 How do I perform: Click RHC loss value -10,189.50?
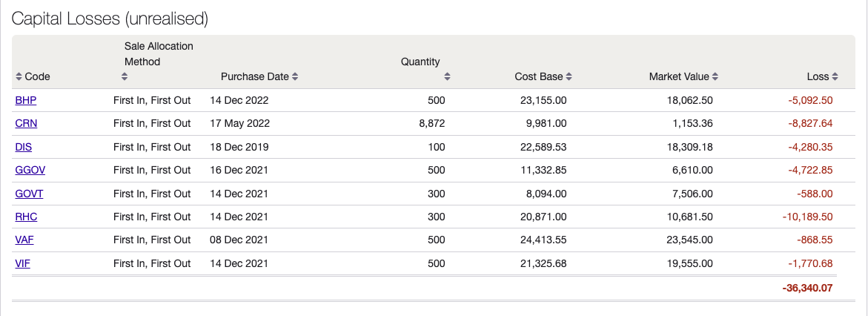tap(807, 217)
